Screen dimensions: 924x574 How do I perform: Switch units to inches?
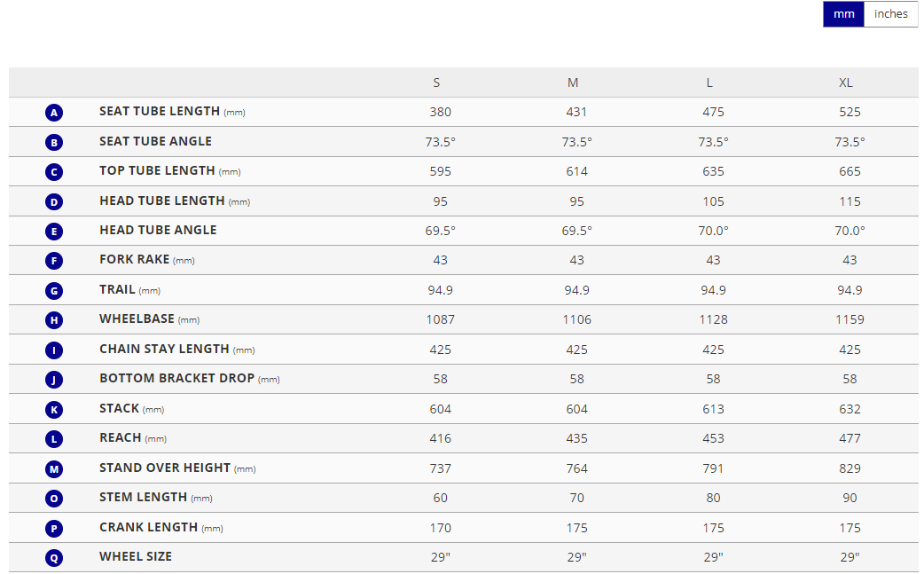(x=890, y=14)
